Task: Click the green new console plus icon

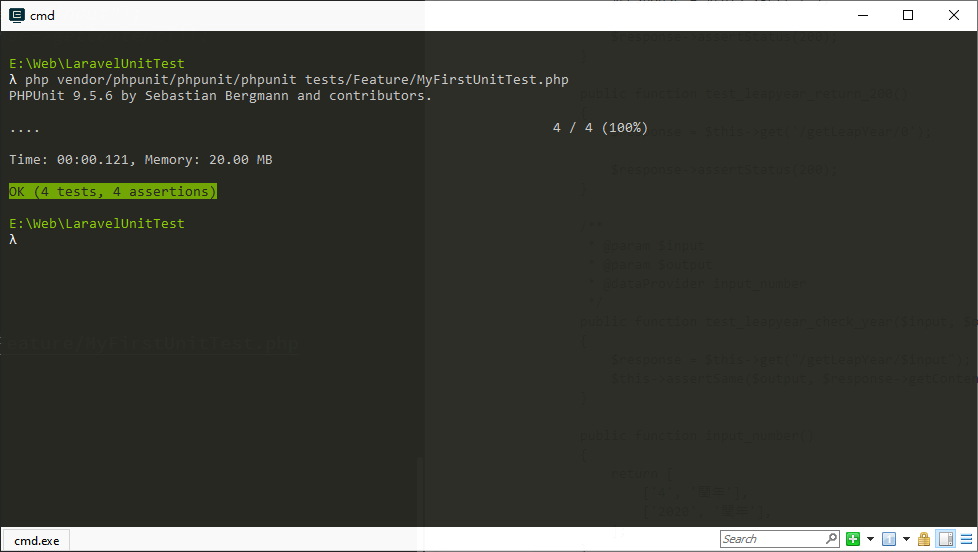Action: pos(853,539)
